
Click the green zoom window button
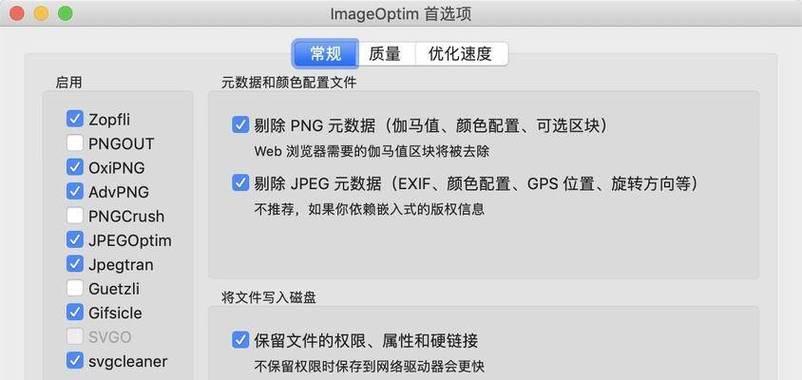[65, 13]
